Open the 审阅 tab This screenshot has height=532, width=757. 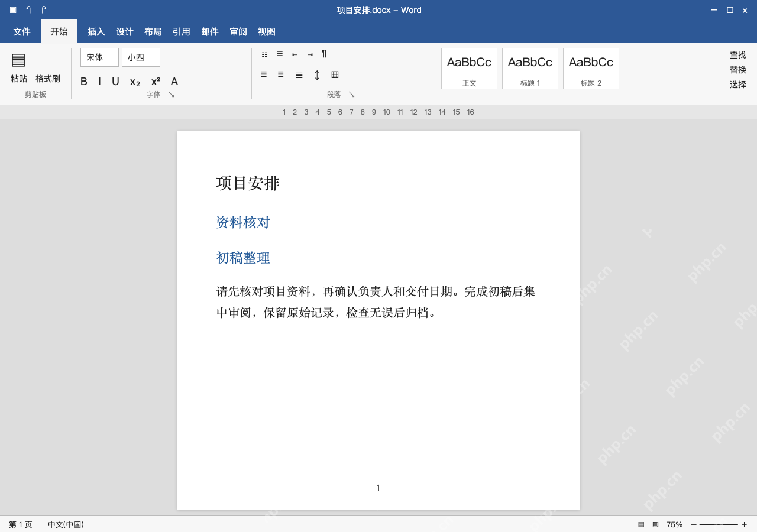238,31
